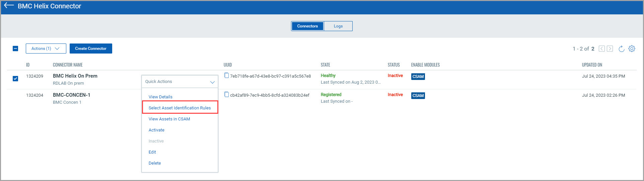
Task: Switch to the Logs tab
Action: coord(338,26)
